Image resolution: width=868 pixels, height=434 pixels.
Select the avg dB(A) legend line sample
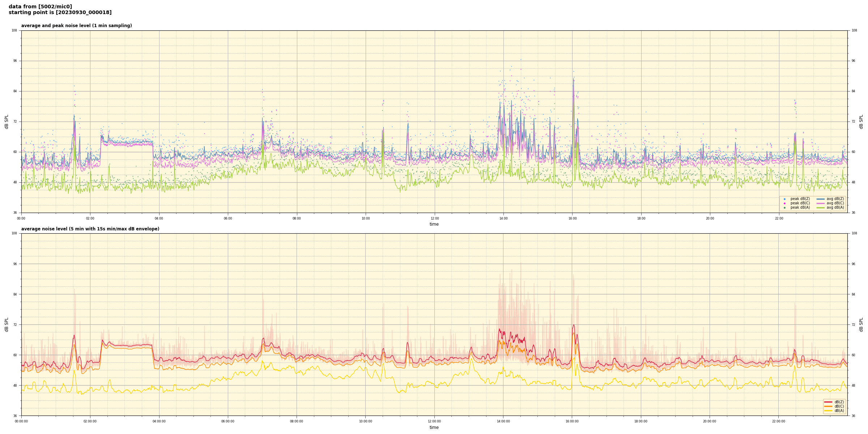tap(820, 208)
